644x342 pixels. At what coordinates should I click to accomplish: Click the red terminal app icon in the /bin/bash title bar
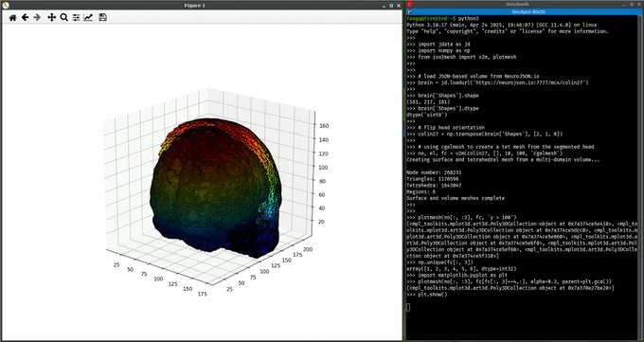pos(409,4)
